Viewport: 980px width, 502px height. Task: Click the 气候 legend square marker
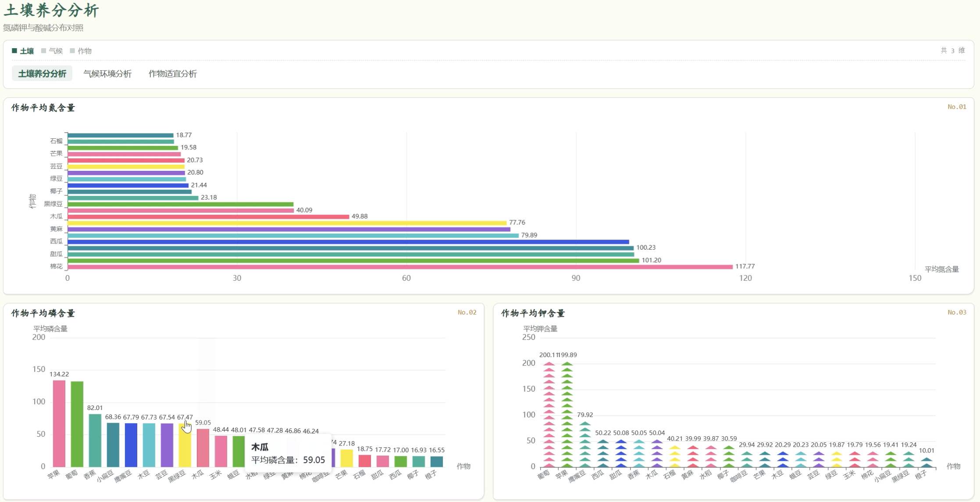43,51
